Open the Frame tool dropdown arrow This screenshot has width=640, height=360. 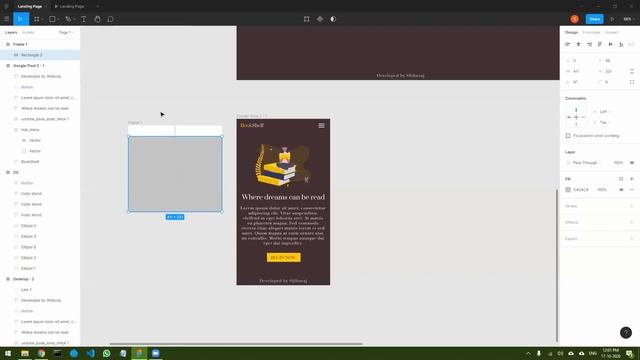pyautogui.click(x=42, y=20)
